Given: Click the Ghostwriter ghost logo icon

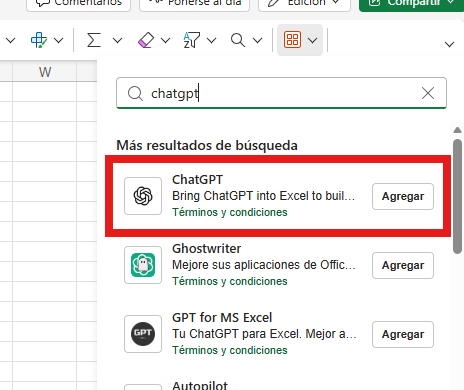Looking at the screenshot, I should 143,265.
